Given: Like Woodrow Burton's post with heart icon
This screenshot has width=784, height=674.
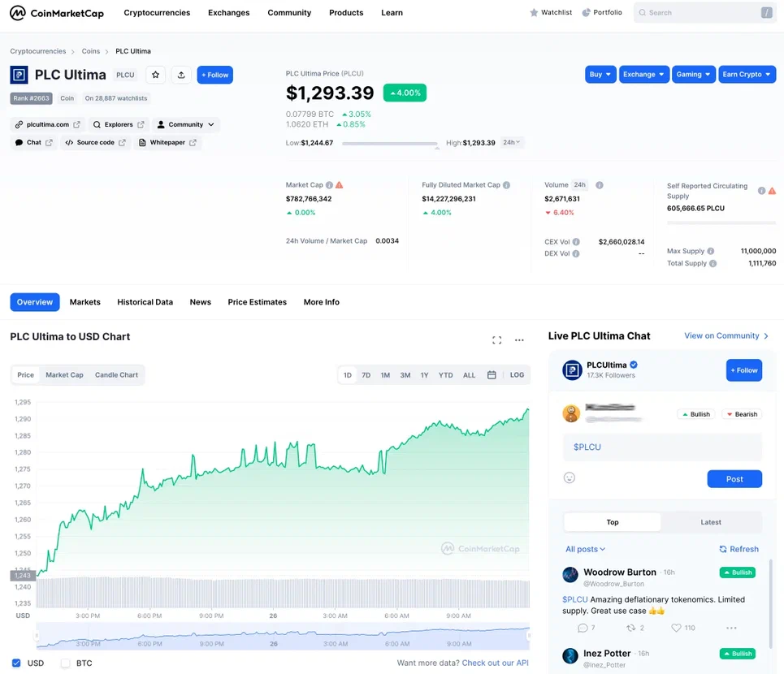Looking at the screenshot, I should (x=676, y=628).
